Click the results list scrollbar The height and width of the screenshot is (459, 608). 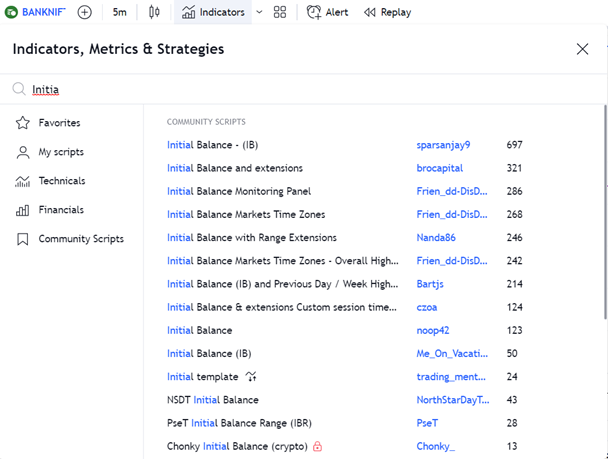coord(605,212)
